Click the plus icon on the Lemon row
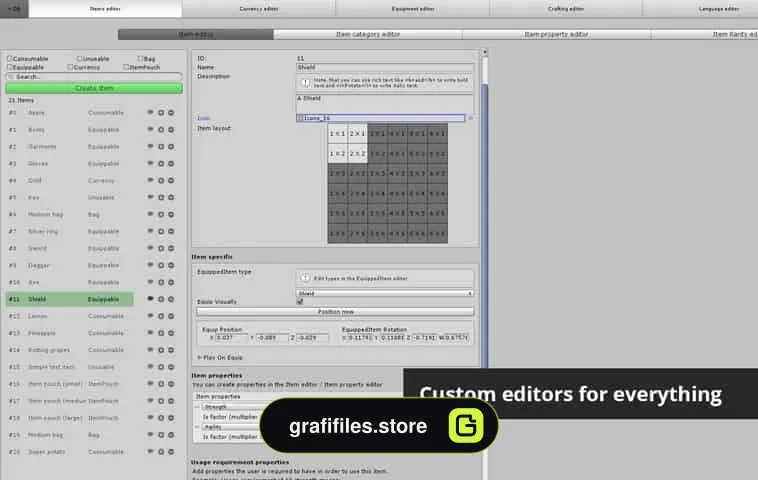Image resolution: width=758 pixels, height=480 pixels. (161, 316)
